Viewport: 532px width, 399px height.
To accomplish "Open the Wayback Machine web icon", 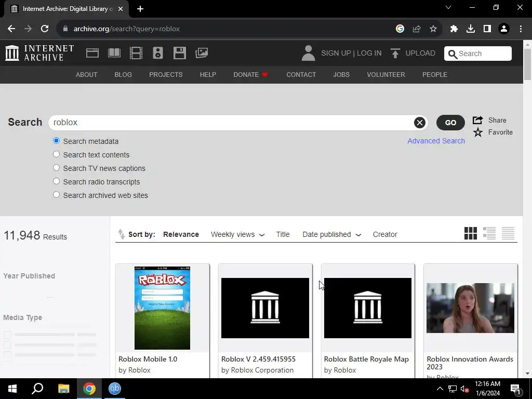I will pyautogui.click(x=92, y=53).
